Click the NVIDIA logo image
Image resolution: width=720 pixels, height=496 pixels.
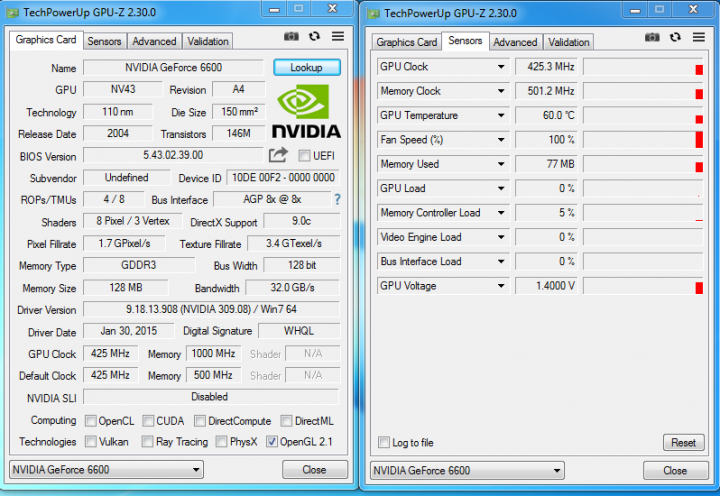pos(306,111)
